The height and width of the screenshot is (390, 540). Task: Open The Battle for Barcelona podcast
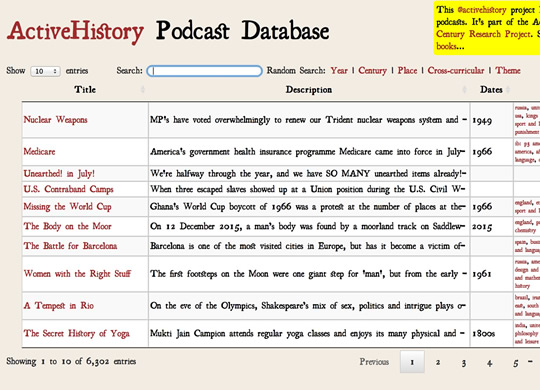point(70,246)
